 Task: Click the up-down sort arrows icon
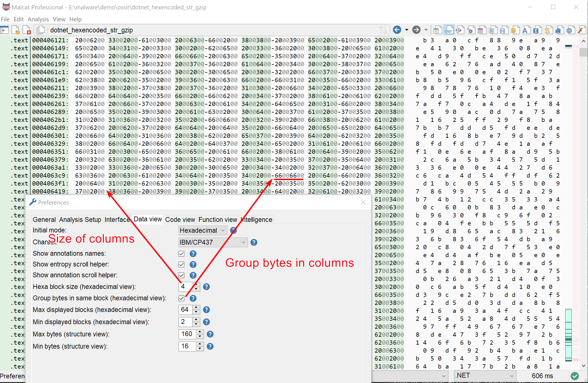coord(383,30)
